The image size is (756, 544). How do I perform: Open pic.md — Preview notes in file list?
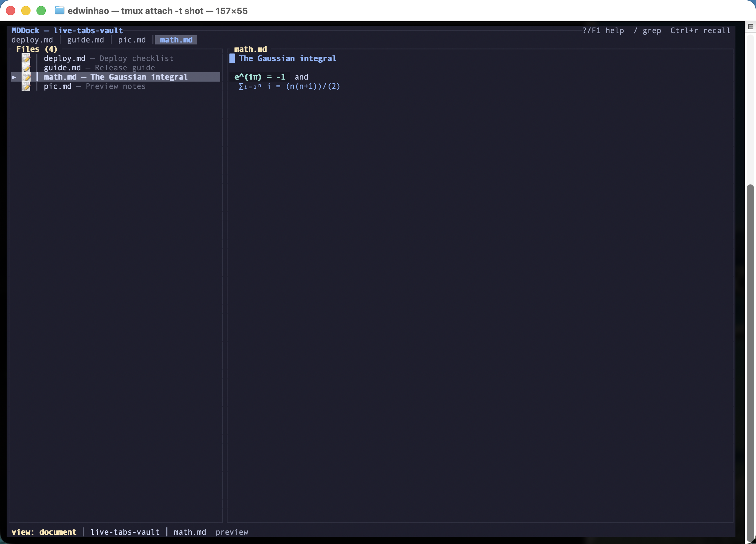[94, 86]
